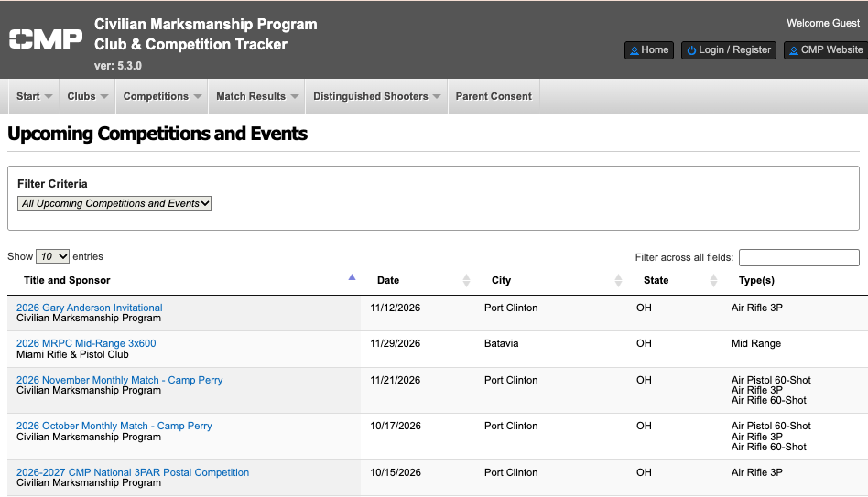
Task: Click the Competitions menu dropdown arrow
Action: coord(197,96)
